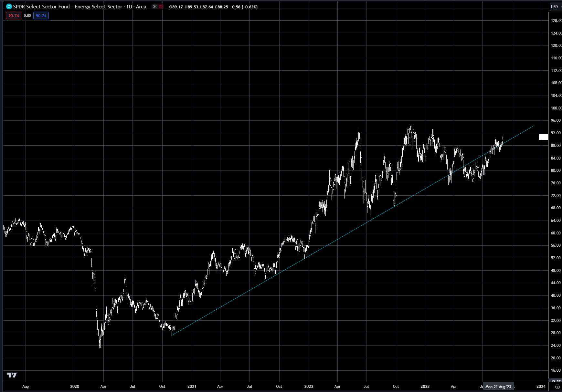The width and height of the screenshot is (562, 392).
Task: Click the 100.00 price axis label
Action: point(556,108)
